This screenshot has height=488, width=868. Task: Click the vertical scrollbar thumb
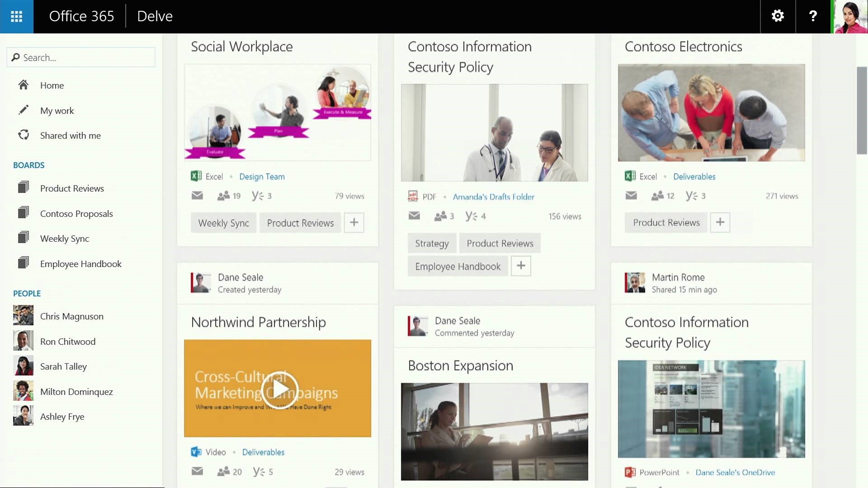coord(862,111)
